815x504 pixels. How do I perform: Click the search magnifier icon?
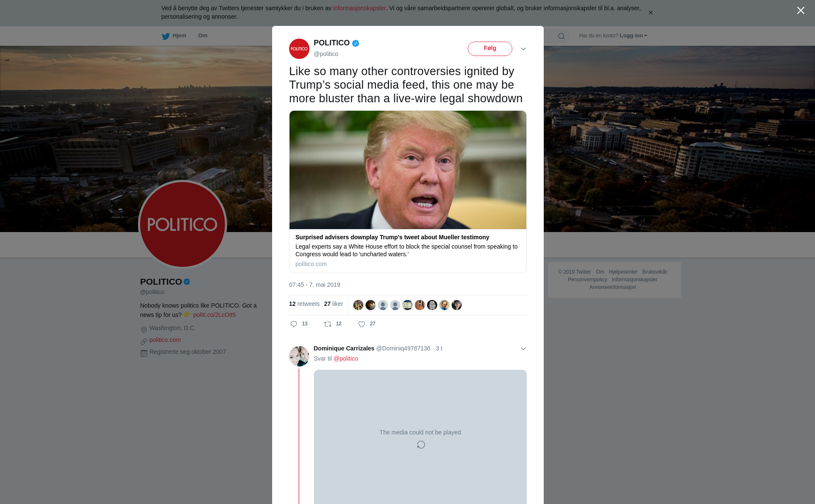point(562,36)
